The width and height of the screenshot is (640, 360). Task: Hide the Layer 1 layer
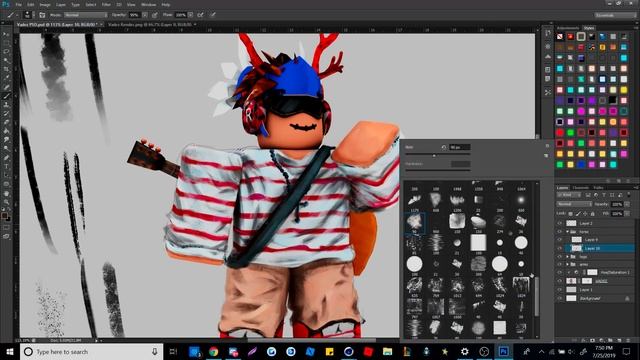click(560, 289)
